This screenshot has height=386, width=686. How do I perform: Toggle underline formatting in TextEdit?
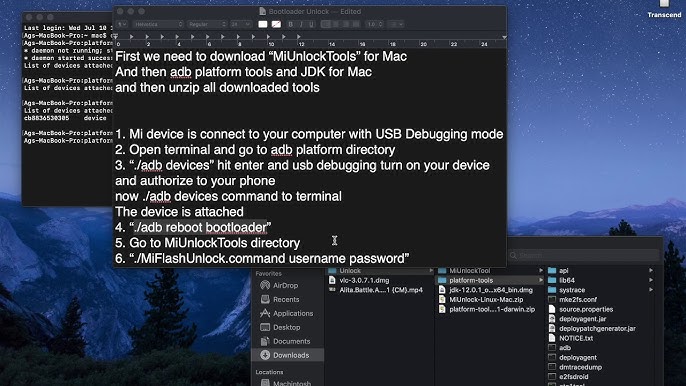tap(311, 24)
